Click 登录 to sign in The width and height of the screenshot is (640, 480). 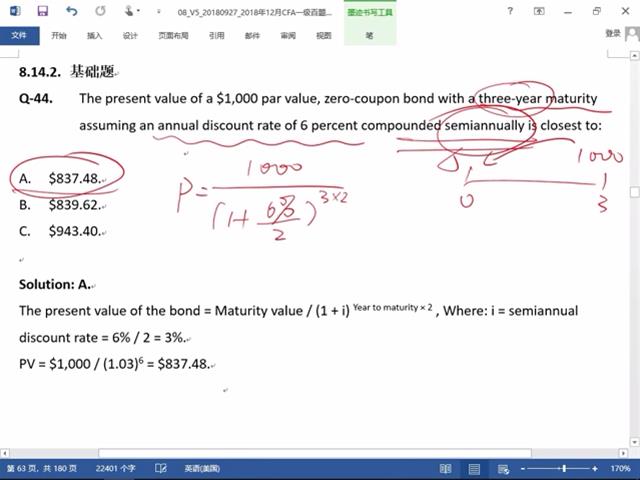click(x=613, y=33)
